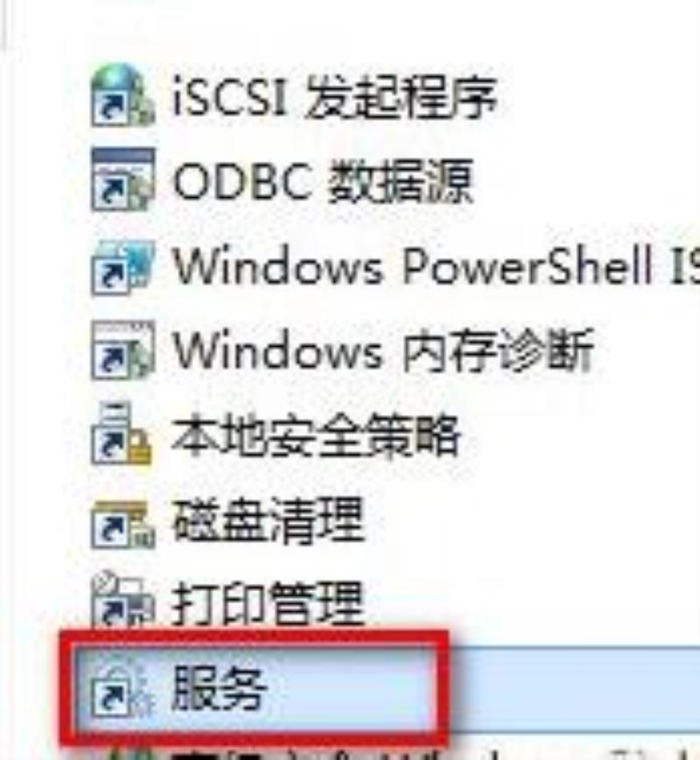Open the iSCSI 发起程序 entry label
This screenshot has width=700, height=760.
[335, 98]
